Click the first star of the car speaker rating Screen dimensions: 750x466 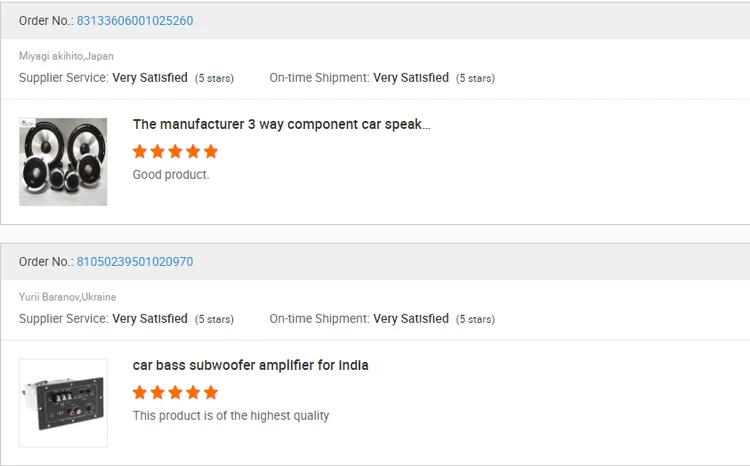140,152
